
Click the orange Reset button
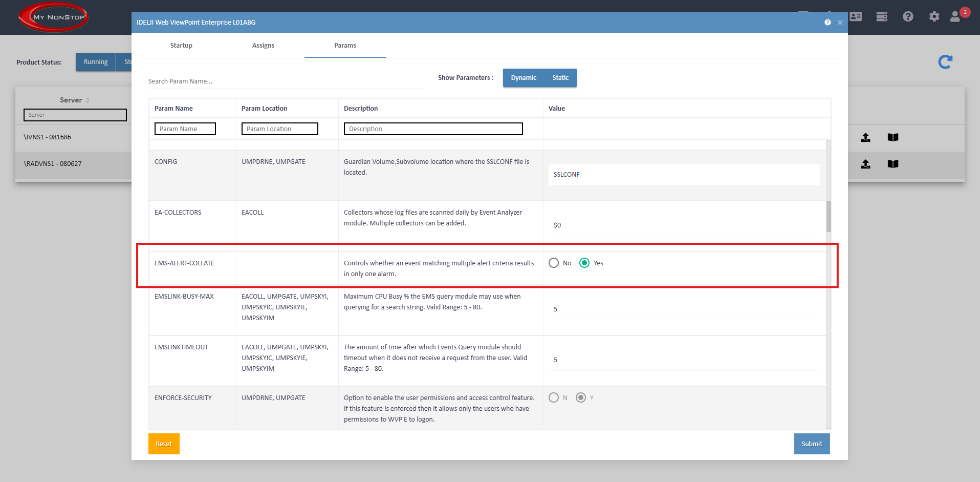point(164,444)
